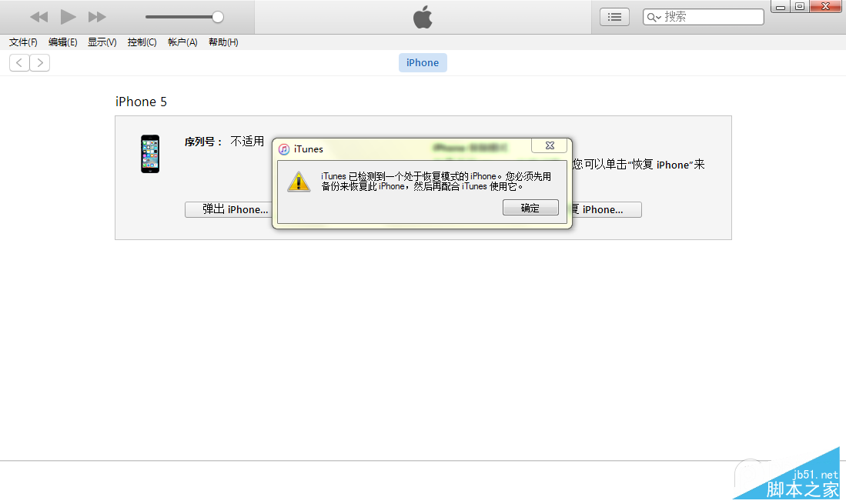
Task: Click the iTunes music note icon
Action: (x=284, y=149)
